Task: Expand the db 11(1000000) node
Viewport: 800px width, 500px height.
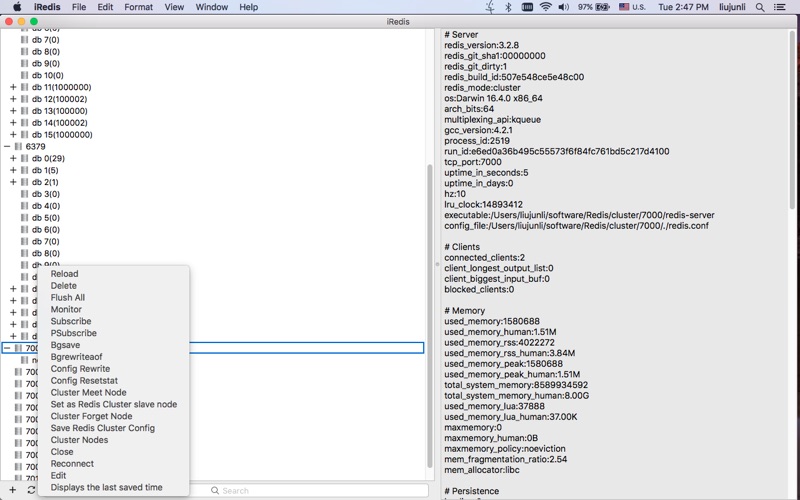Action: [13, 87]
